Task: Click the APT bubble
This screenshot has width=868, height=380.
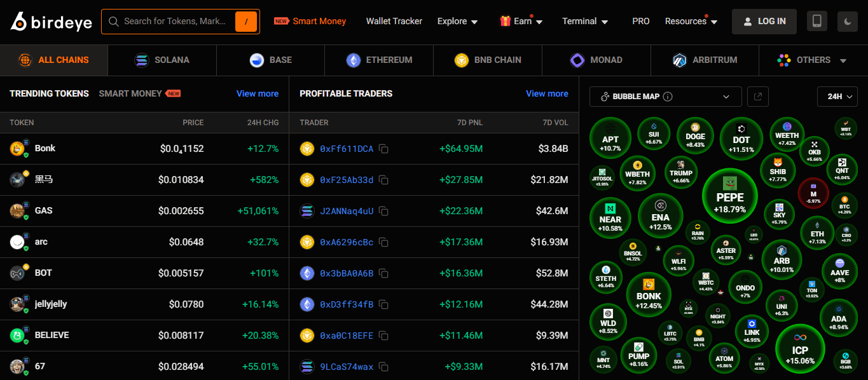Action: tap(610, 138)
